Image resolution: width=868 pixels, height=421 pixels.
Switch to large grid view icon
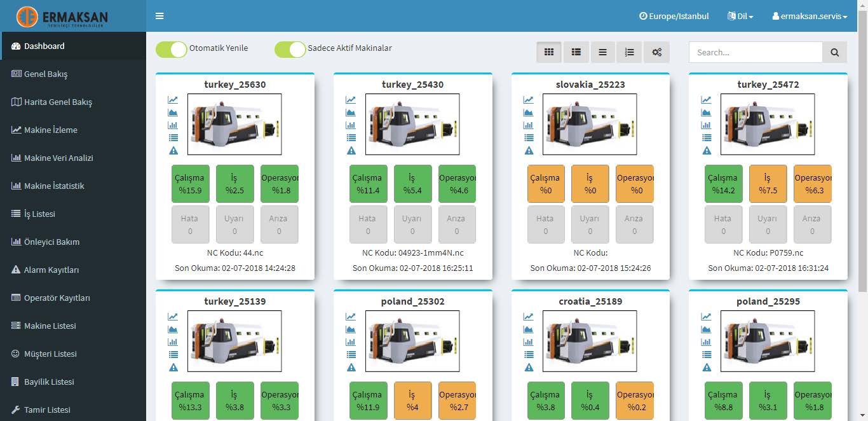coord(549,52)
